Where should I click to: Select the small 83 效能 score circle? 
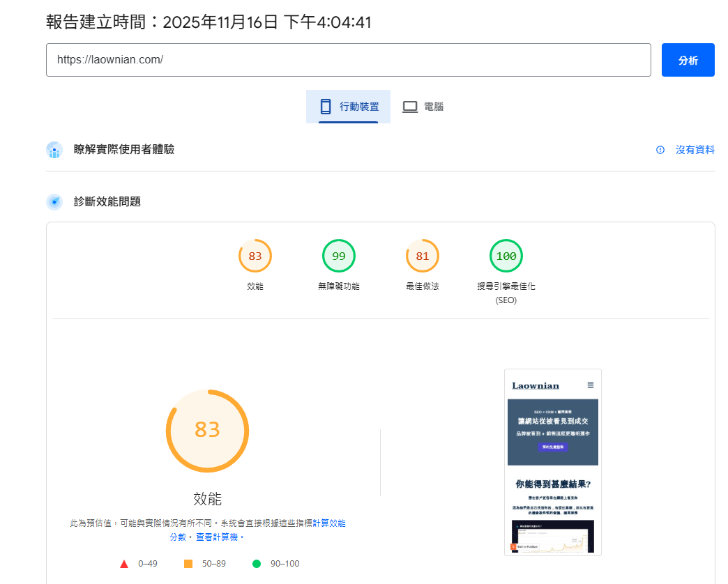click(255, 256)
